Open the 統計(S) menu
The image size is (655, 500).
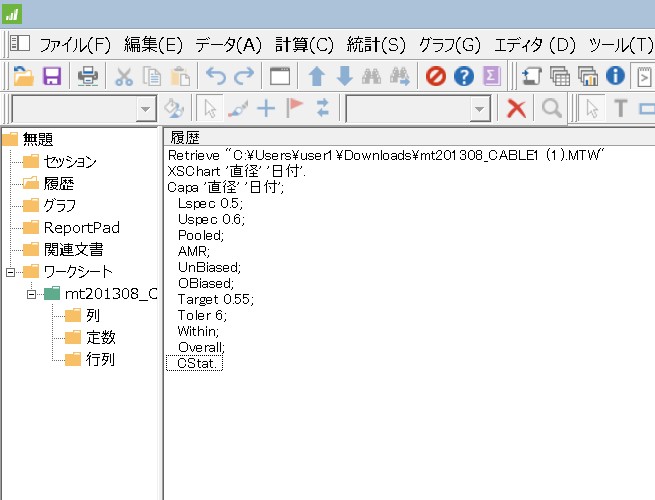coord(376,44)
